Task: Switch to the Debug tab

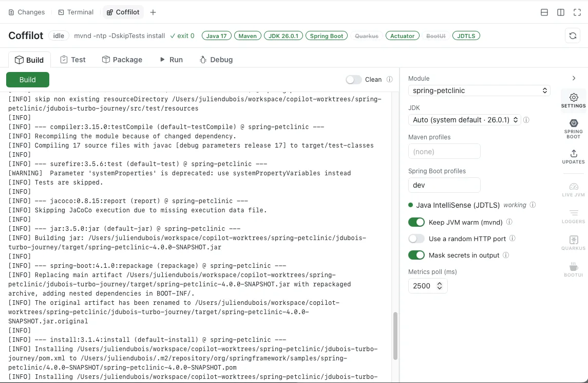Action: pos(216,60)
